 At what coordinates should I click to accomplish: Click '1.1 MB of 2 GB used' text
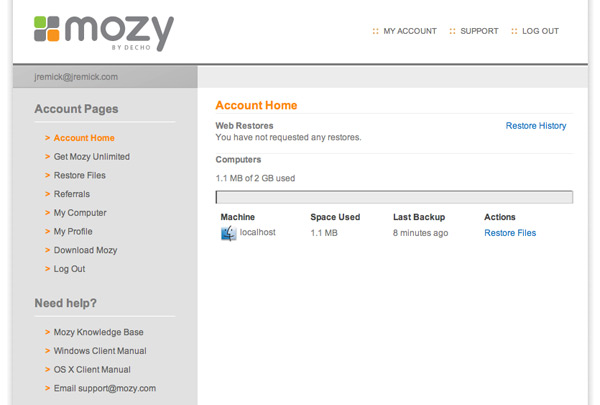tap(255, 178)
